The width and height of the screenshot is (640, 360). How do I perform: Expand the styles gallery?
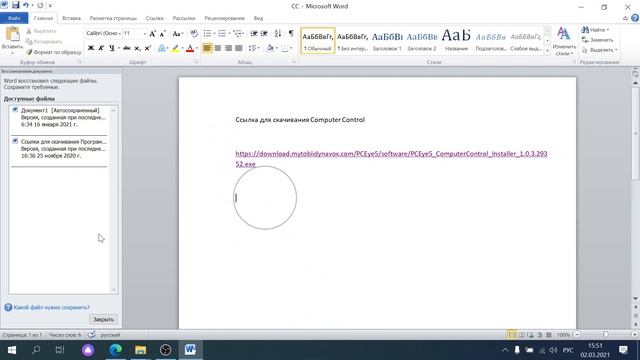tap(547, 51)
